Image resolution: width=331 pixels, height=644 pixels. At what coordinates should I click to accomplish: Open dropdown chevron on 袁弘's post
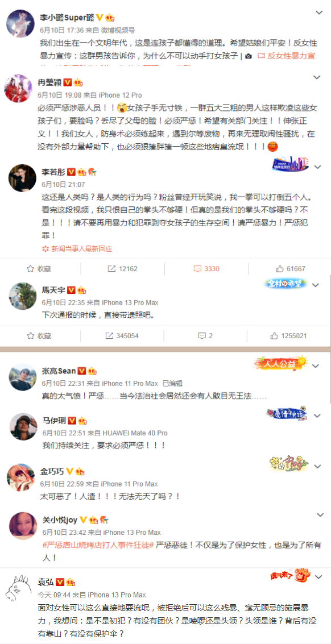(x=318, y=577)
